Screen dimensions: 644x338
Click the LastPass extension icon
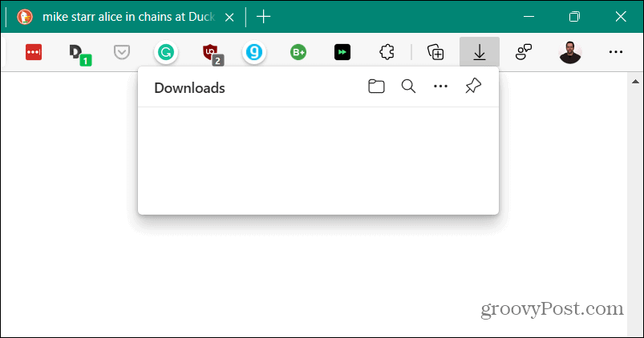[33, 52]
